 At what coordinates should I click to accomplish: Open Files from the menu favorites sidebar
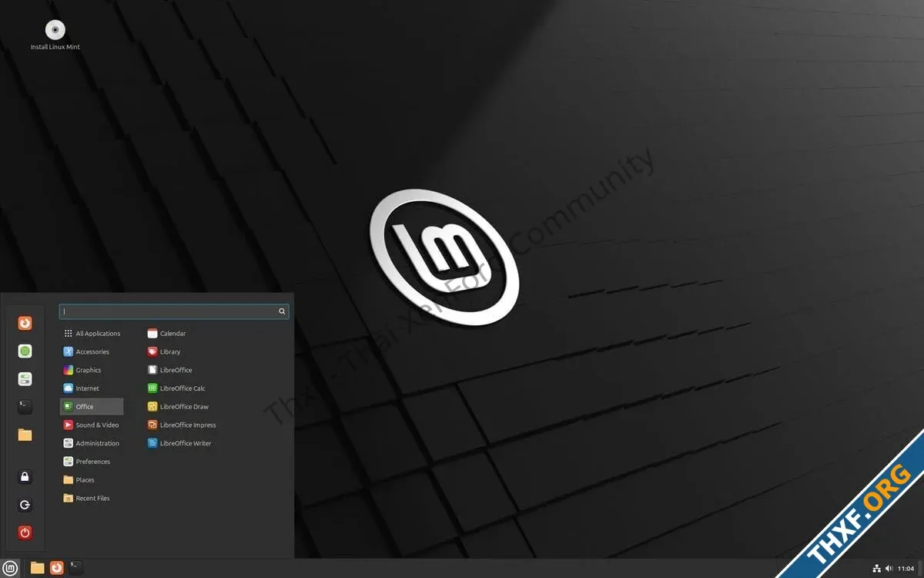(x=25, y=435)
